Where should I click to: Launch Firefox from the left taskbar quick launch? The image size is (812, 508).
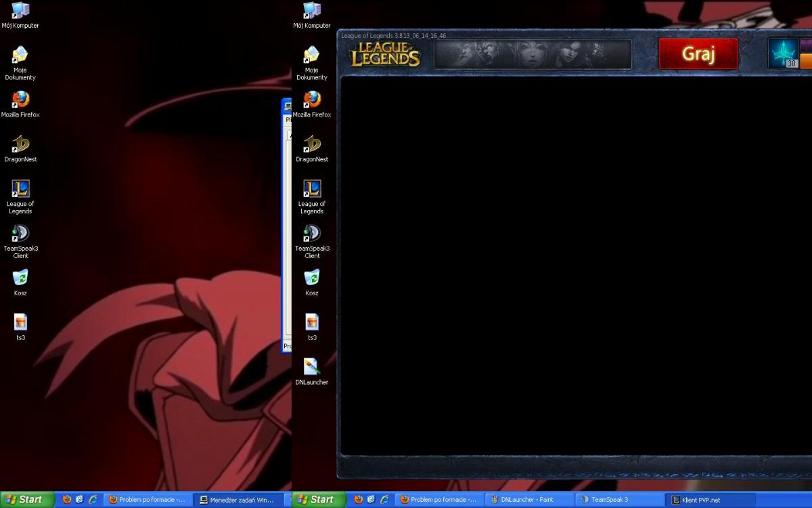[67, 499]
